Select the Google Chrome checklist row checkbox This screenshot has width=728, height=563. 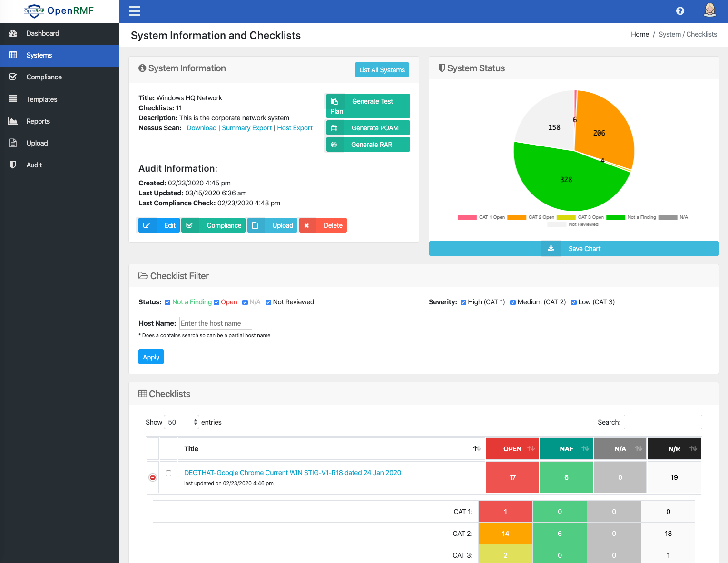click(168, 473)
